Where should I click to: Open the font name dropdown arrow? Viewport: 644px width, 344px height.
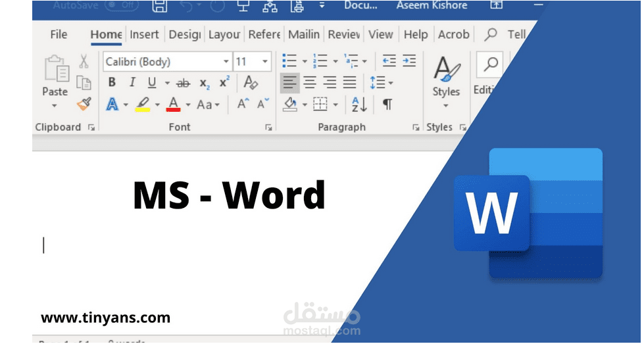[x=226, y=62]
